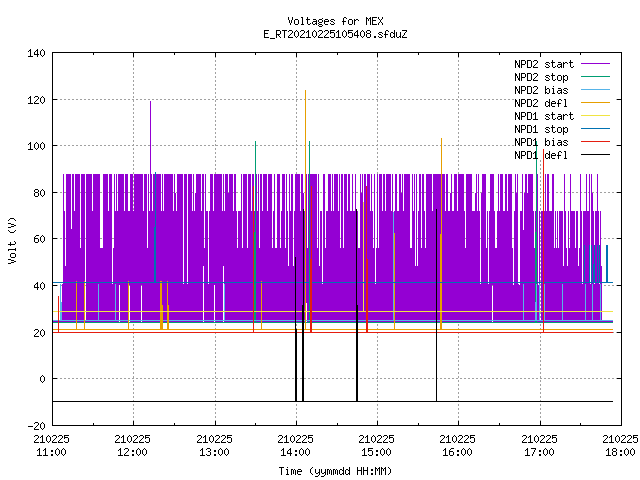Click the y-axis tick value 40
Image resolution: width=640 pixels, height=480 pixels.
39,286
